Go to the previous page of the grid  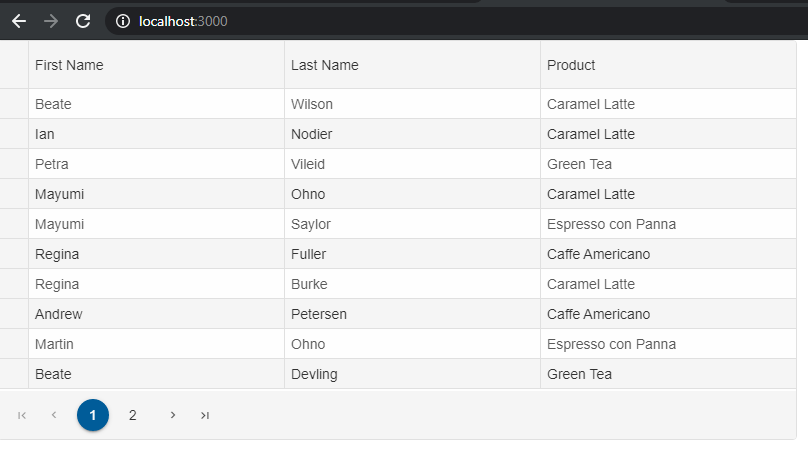[x=54, y=415]
